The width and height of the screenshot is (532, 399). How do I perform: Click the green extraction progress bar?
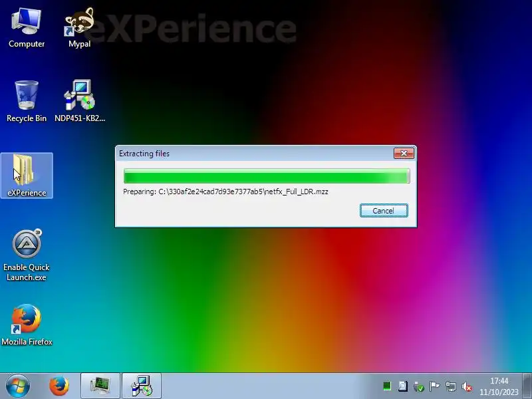tap(267, 176)
